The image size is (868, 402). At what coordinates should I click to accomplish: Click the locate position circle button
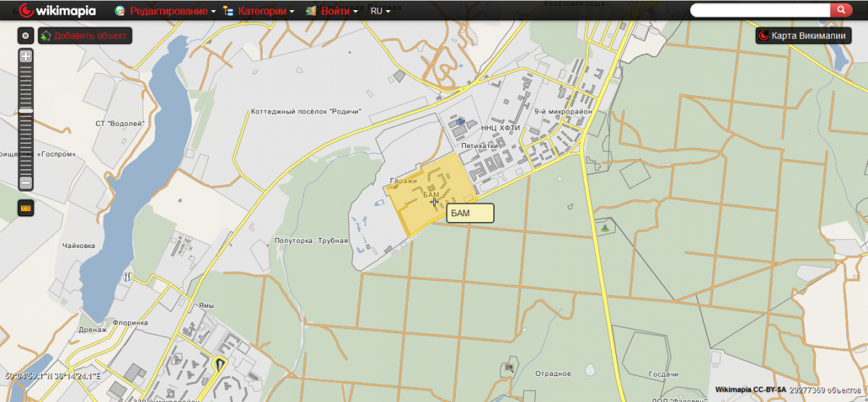tap(25, 35)
